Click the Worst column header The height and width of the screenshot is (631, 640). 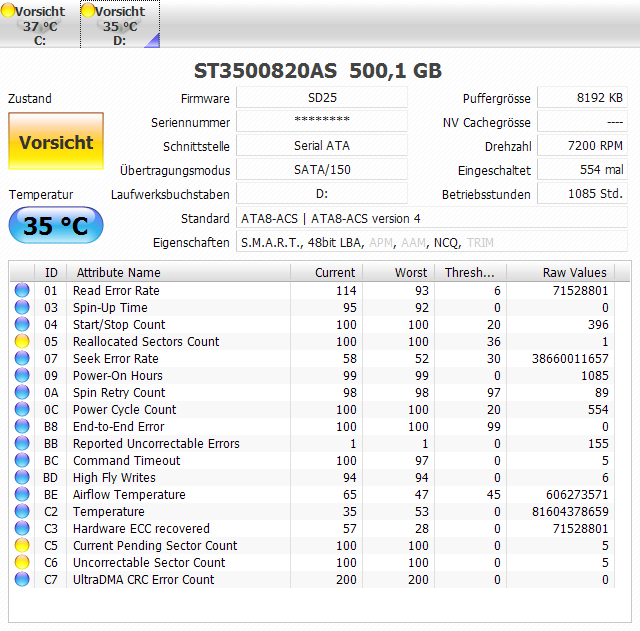pos(398,272)
